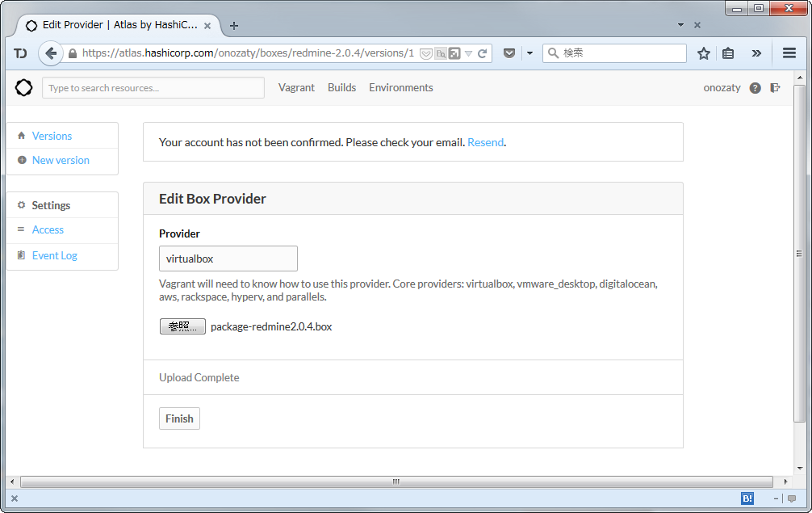Focus the Provider text field containing virtualbox
This screenshot has width=812, height=513.
pos(228,259)
